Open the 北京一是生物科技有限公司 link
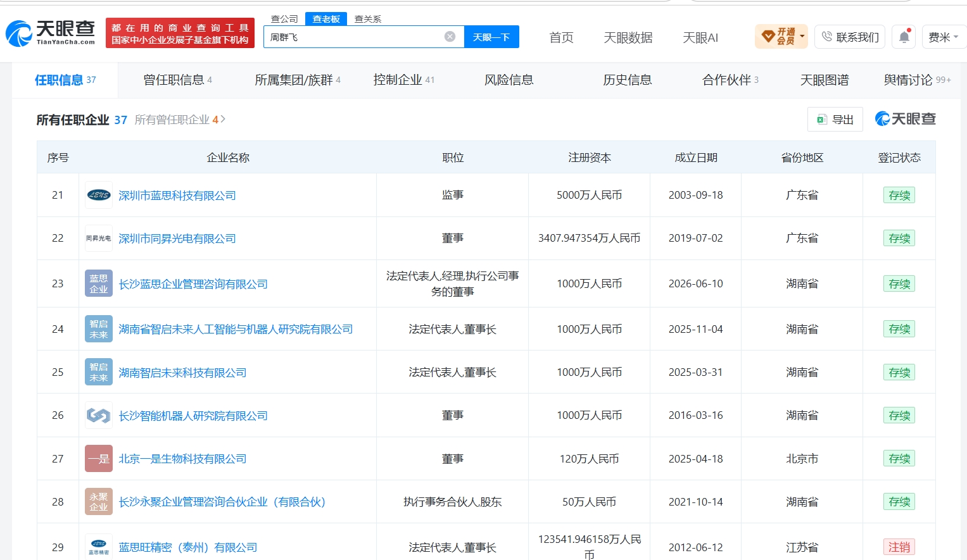Viewport: 967px width, 560px height. tap(182, 459)
